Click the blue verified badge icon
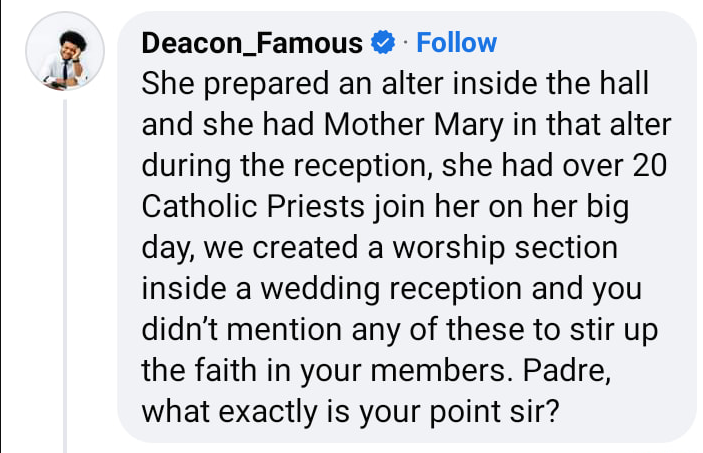The image size is (703, 453). click(383, 43)
